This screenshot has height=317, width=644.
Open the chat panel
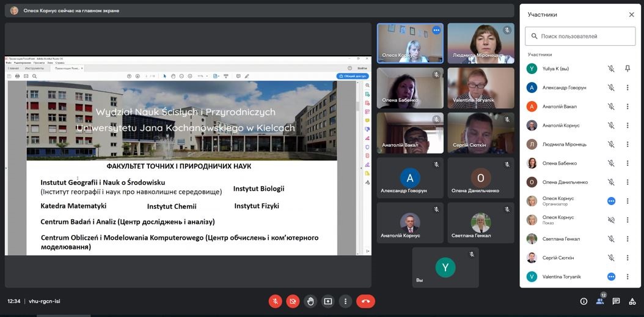pos(616,301)
